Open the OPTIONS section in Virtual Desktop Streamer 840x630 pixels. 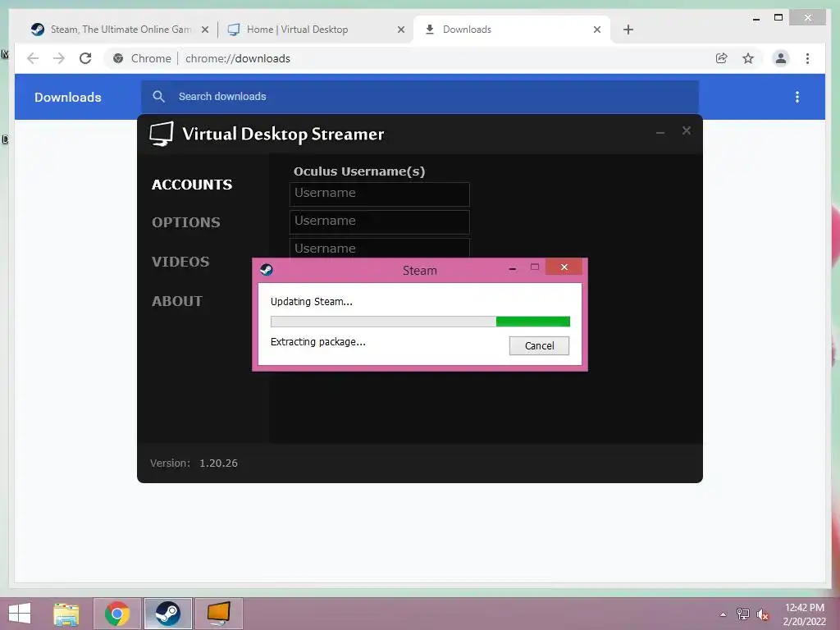tap(186, 222)
